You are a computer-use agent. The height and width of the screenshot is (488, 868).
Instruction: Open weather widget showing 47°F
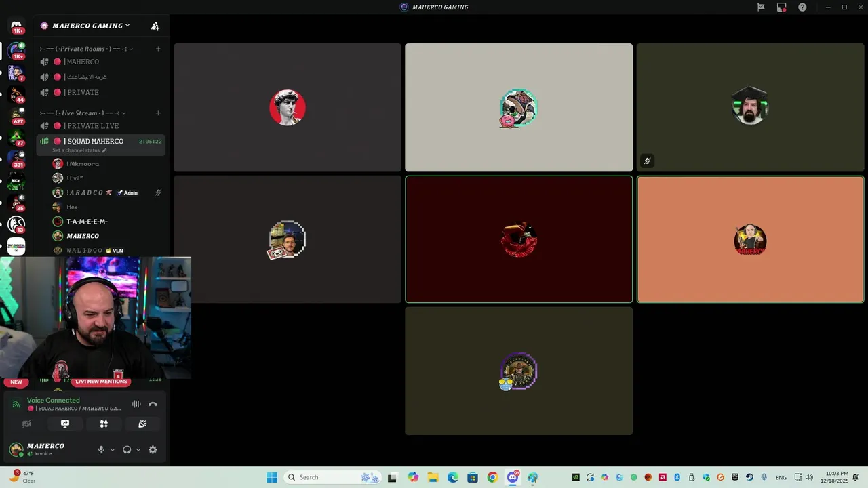[22, 477]
